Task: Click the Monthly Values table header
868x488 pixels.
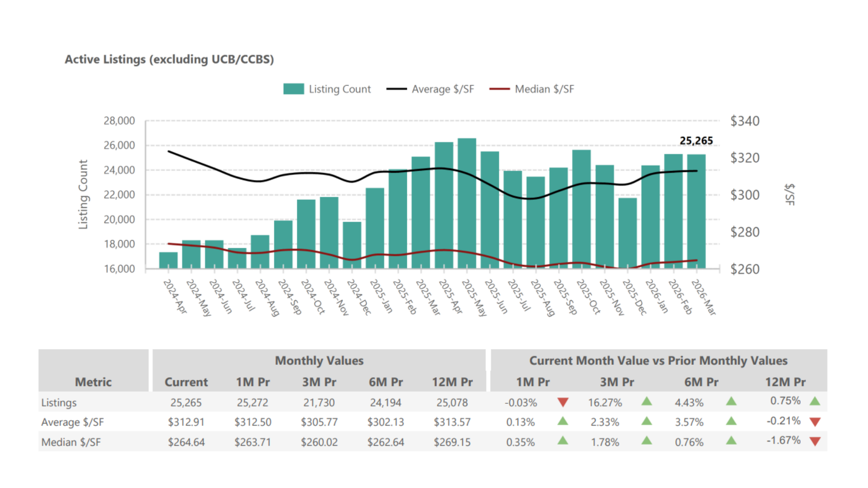Action: tap(319, 361)
